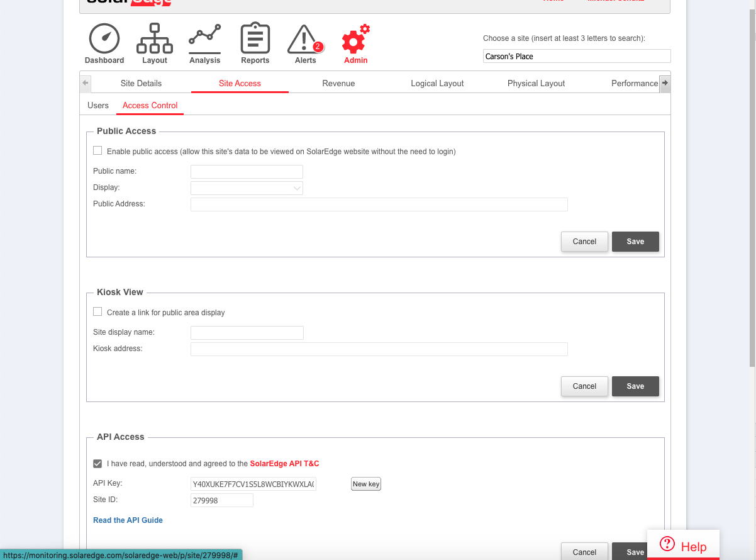Generate a New key for API access
The image size is (756, 560).
tap(365, 483)
